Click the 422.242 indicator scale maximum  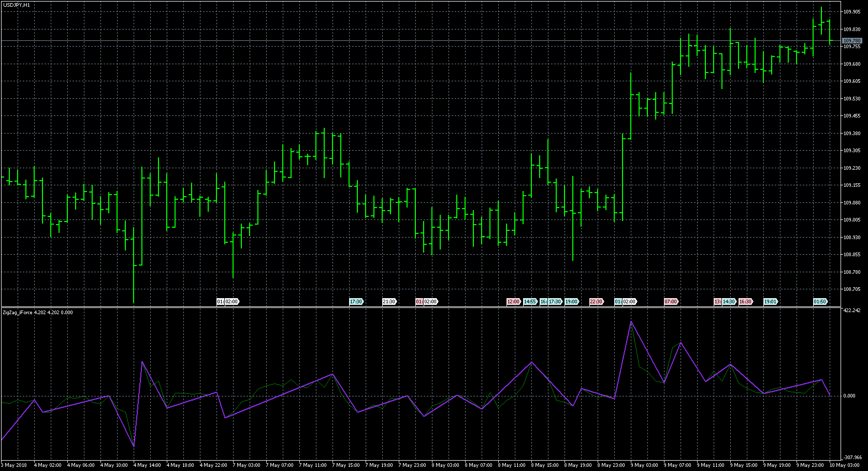coord(852,311)
